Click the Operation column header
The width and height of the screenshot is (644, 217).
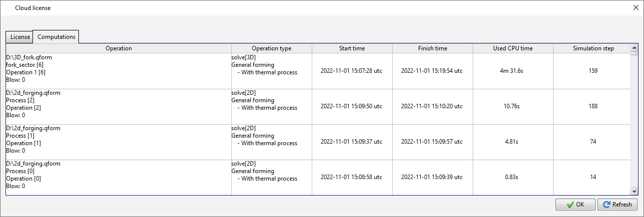(x=118, y=48)
